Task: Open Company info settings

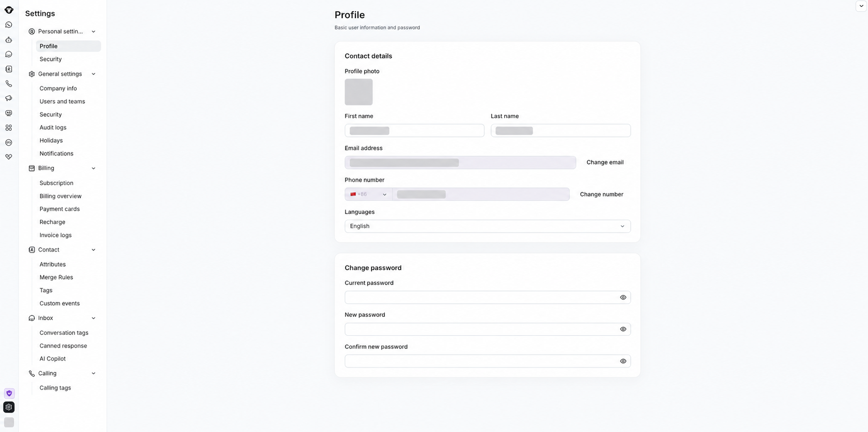Action: tap(58, 88)
